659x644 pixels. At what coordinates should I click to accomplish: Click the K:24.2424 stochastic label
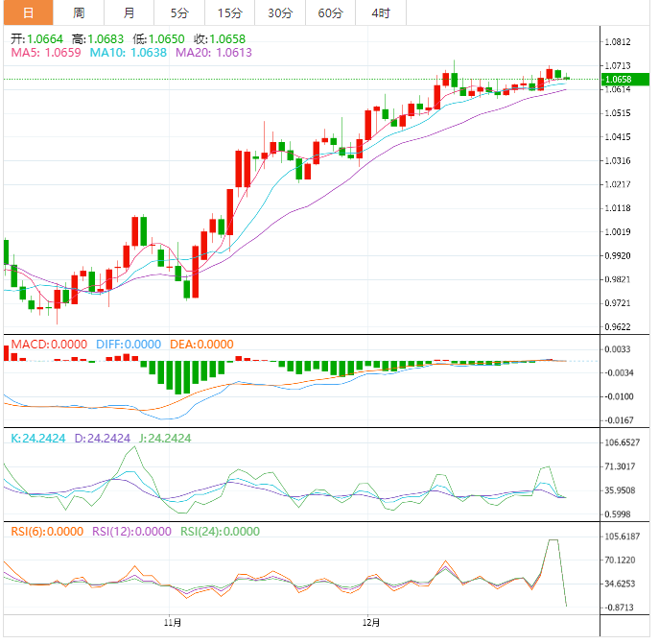[x=37, y=438]
